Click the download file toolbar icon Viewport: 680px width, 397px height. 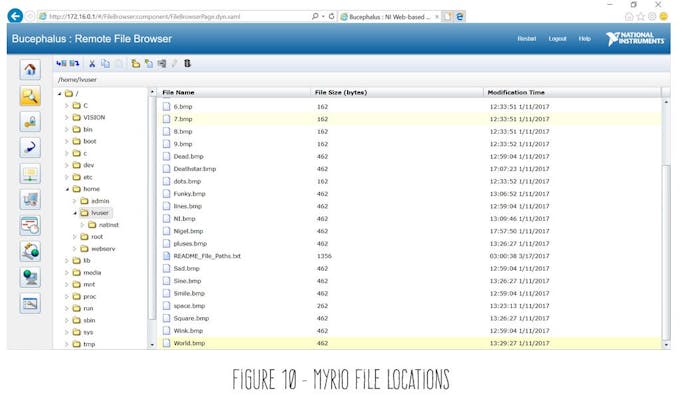[x=61, y=63]
